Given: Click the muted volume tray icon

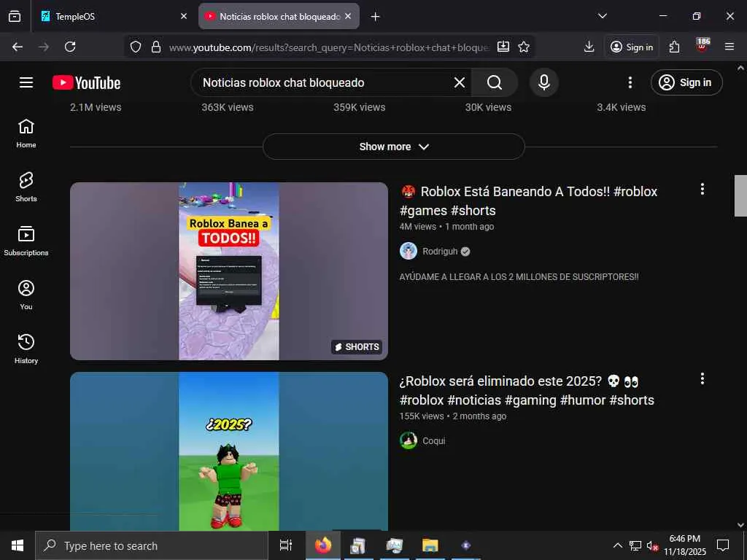Looking at the screenshot, I should (652, 545).
